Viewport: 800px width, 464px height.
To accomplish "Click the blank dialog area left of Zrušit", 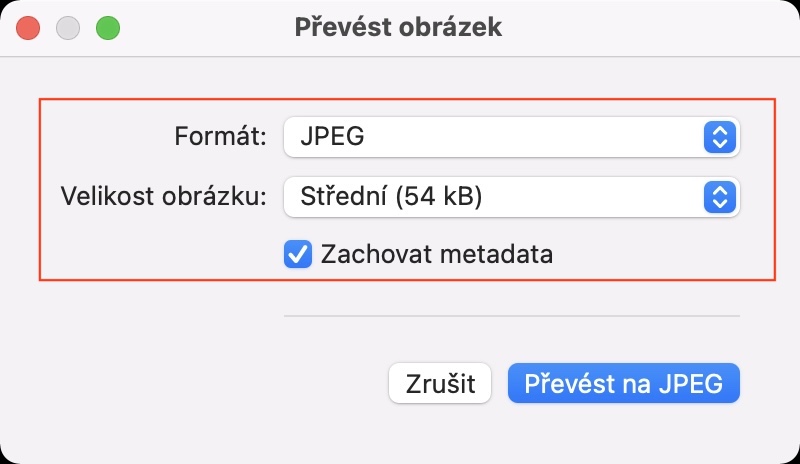I will 200,383.
